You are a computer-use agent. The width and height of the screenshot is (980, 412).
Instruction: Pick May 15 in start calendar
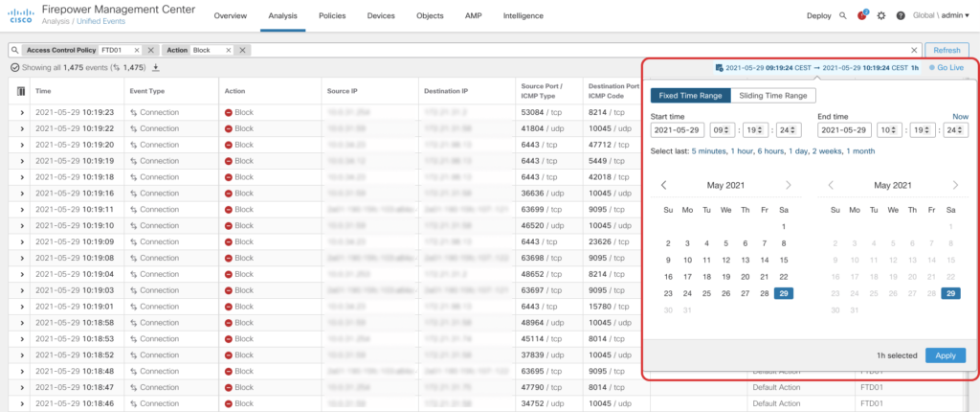click(784, 260)
